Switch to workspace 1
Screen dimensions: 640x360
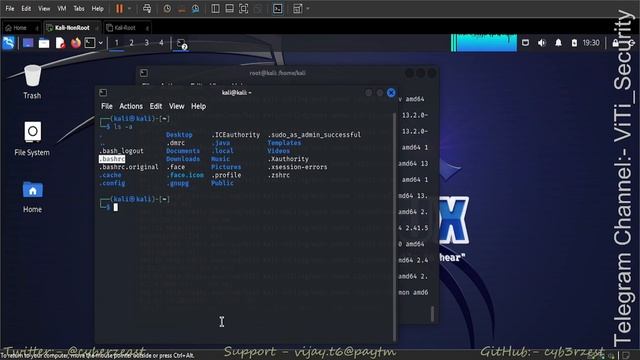(116, 43)
